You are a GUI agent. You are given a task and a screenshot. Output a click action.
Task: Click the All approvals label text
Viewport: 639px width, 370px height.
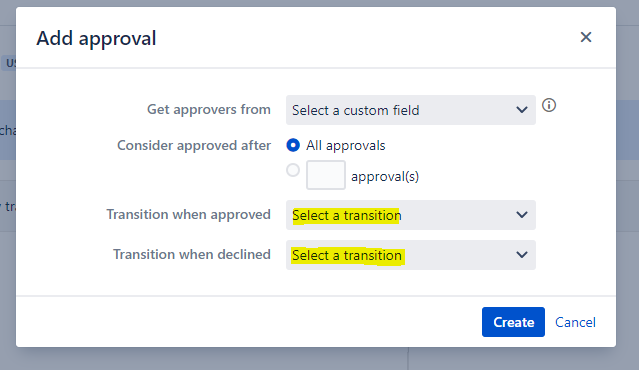tap(346, 145)
